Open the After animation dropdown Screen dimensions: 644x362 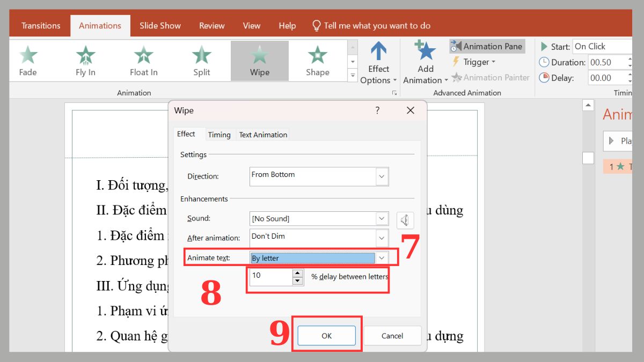coord(381,238)
